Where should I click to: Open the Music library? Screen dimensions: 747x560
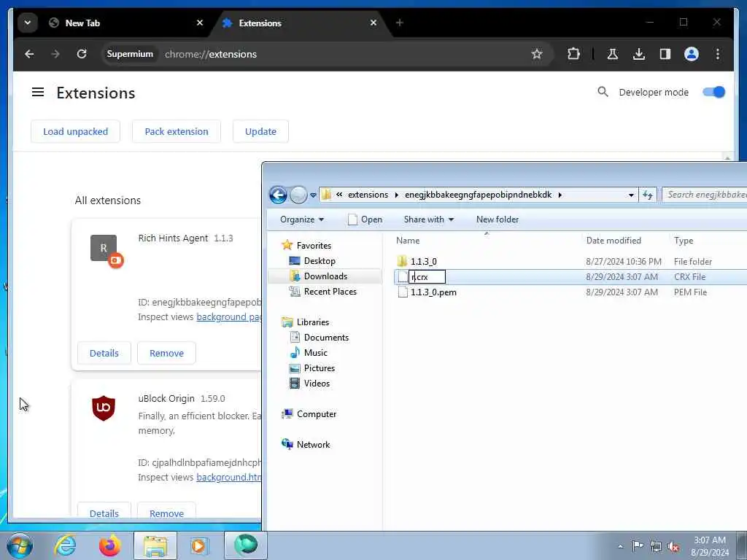[x=315, y=353]
